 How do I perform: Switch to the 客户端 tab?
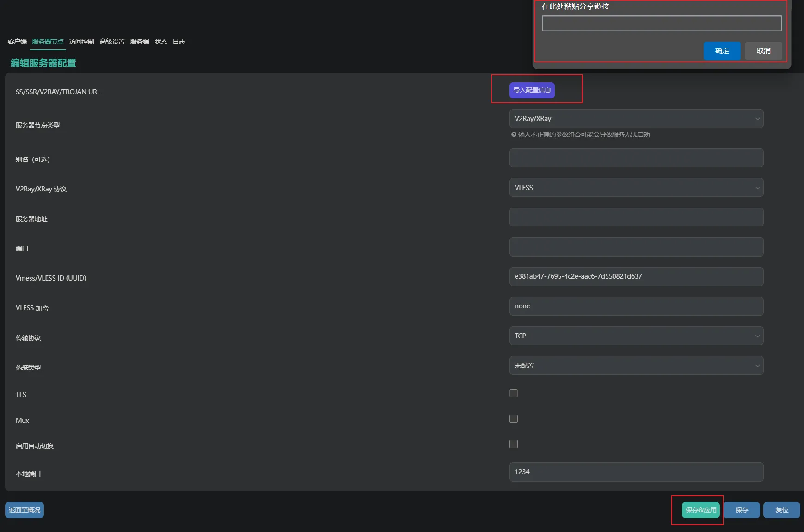click(17, 42)
